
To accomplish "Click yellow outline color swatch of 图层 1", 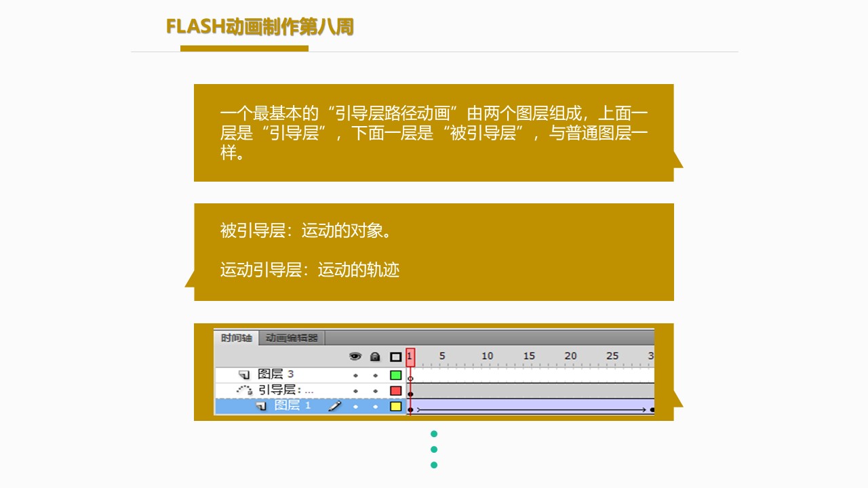I will click(x=396, y=407).
